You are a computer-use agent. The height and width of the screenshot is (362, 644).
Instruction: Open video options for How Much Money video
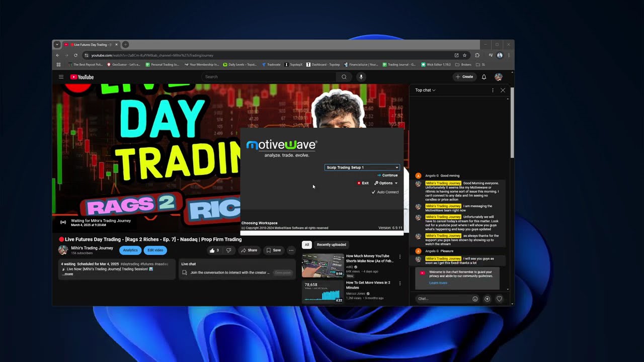[x=400, y=257]
